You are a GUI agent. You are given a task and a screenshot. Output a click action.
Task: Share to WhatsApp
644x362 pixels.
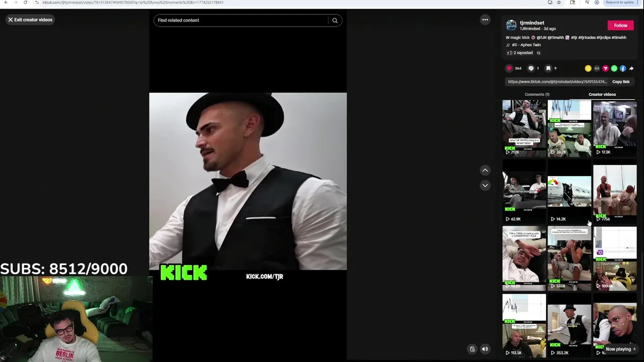(614, 68)
